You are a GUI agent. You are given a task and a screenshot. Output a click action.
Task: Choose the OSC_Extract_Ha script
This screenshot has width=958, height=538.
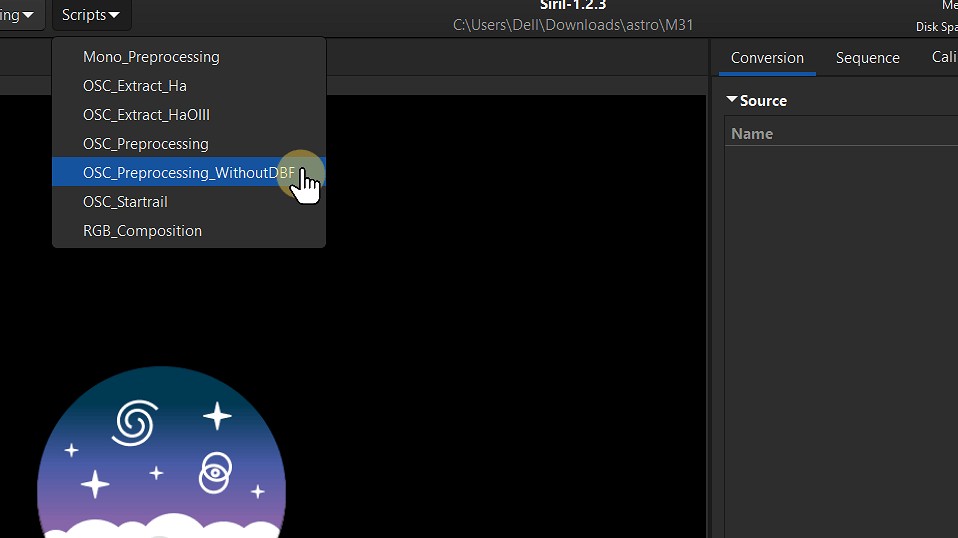[x=135, y=86]
